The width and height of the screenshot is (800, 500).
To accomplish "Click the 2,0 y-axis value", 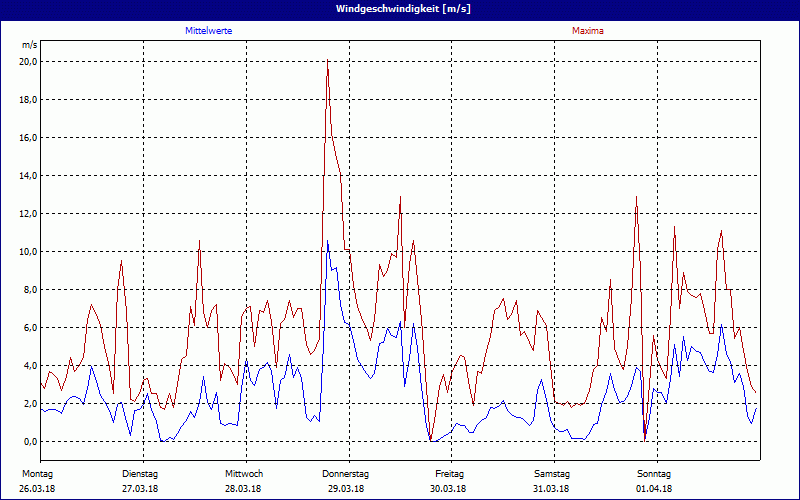I will (x=31, y=404).
